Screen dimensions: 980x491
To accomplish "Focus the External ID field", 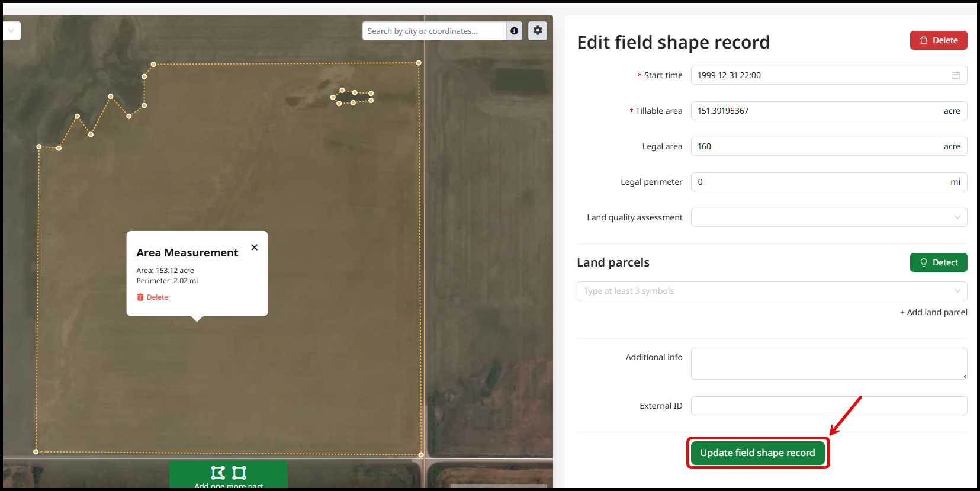I will (828, 406).
